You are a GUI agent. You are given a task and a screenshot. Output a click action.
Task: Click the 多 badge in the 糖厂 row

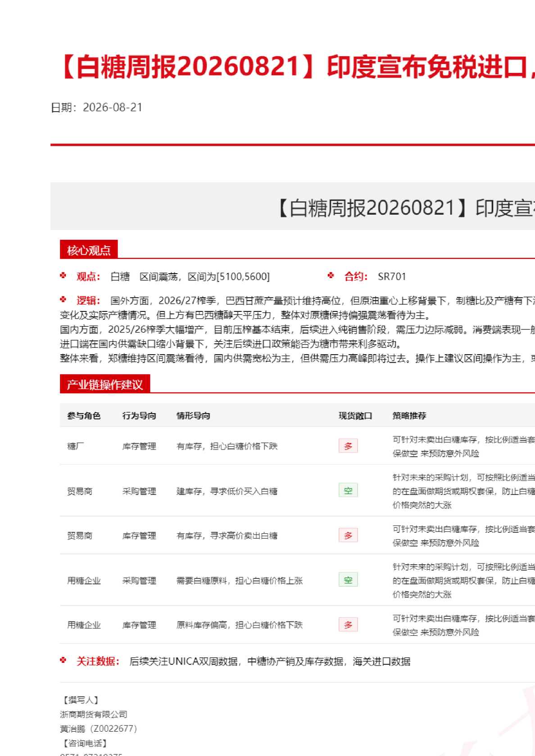(x=348, y=446)
